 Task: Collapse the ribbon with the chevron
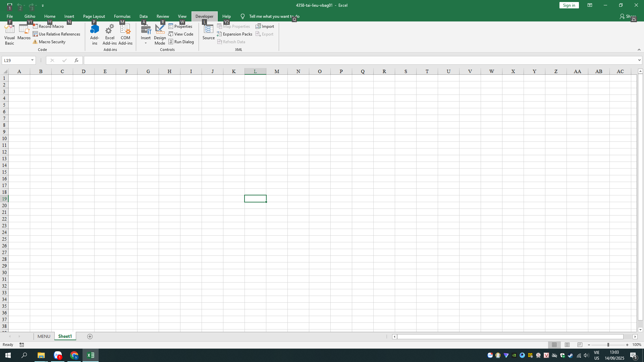(639, 50)
